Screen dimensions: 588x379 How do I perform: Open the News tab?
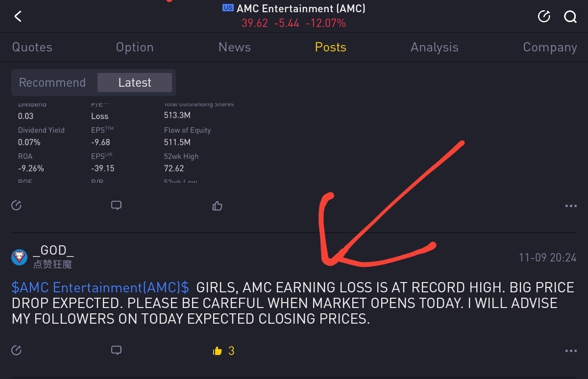[235, 47]
